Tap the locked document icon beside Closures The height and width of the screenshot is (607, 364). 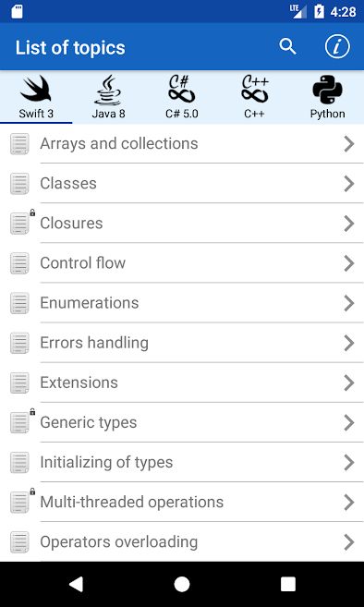tap(19, 224)
